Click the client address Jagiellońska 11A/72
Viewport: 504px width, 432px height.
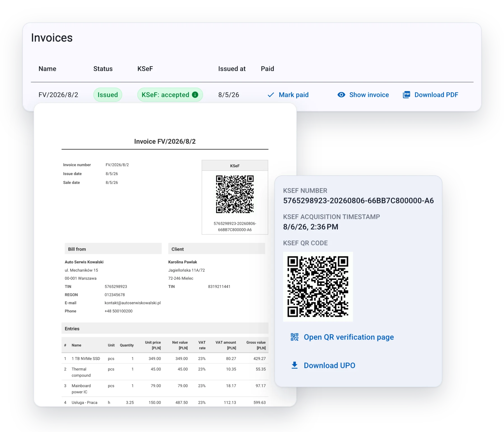(x=186, y=270)
